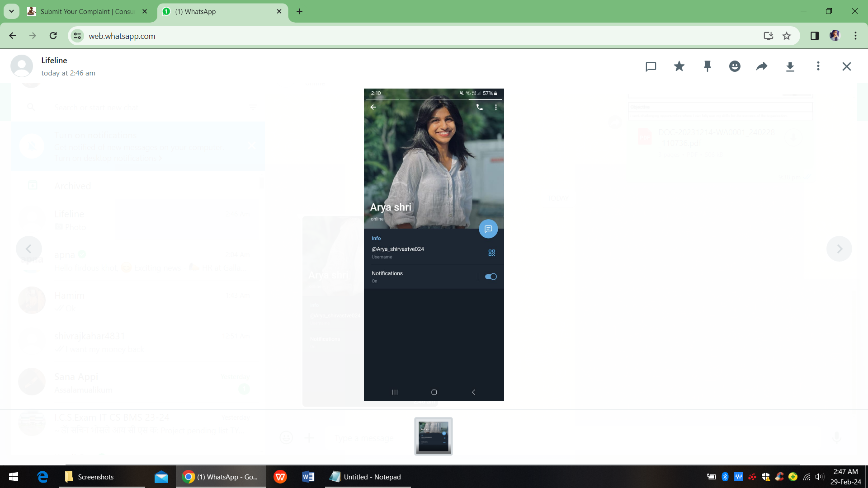The image size is (868, 488).
Task: Select the image thumbnail at bottom
Action: pos(433,436)
